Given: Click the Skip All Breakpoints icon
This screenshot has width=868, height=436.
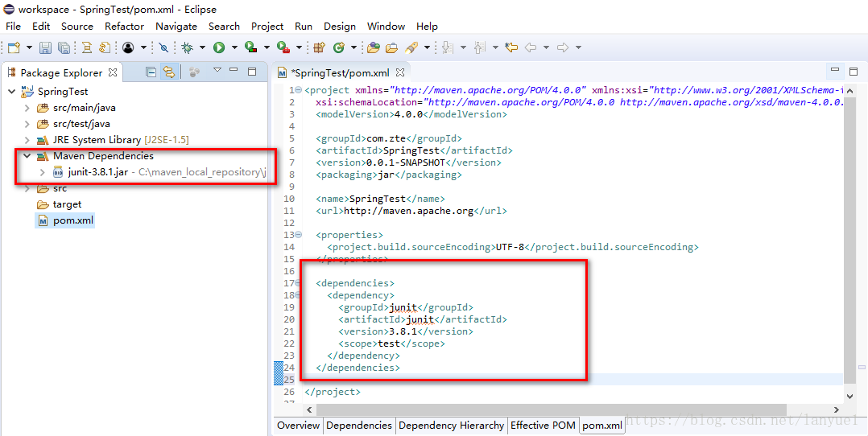Looking at the screenshot, I should coord(163,47).
